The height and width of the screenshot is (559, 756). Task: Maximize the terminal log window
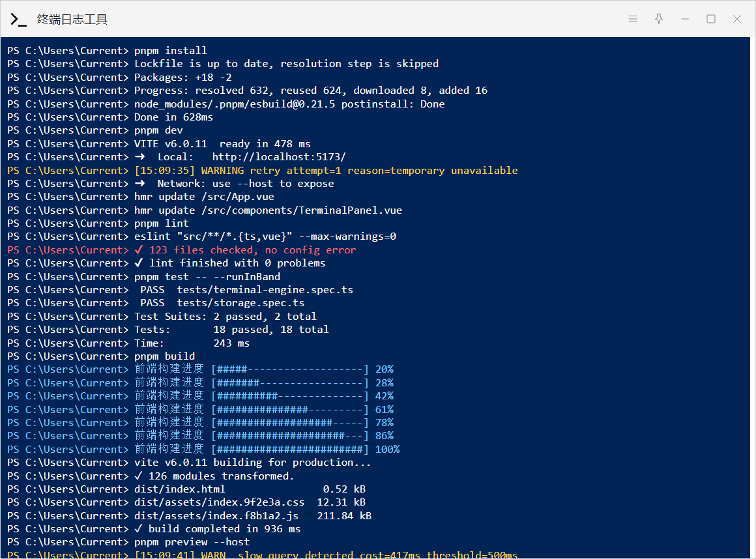[711, 20]
